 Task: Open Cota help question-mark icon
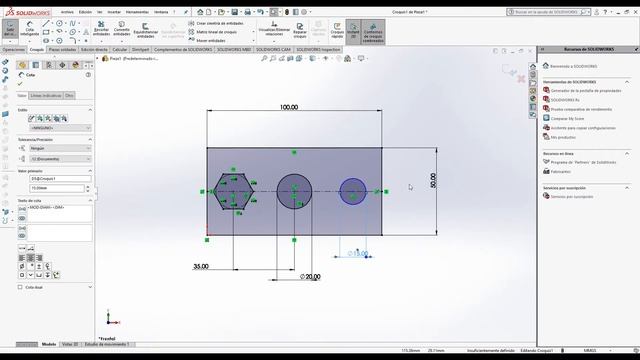pyautogui.click(x=88, y=75)
